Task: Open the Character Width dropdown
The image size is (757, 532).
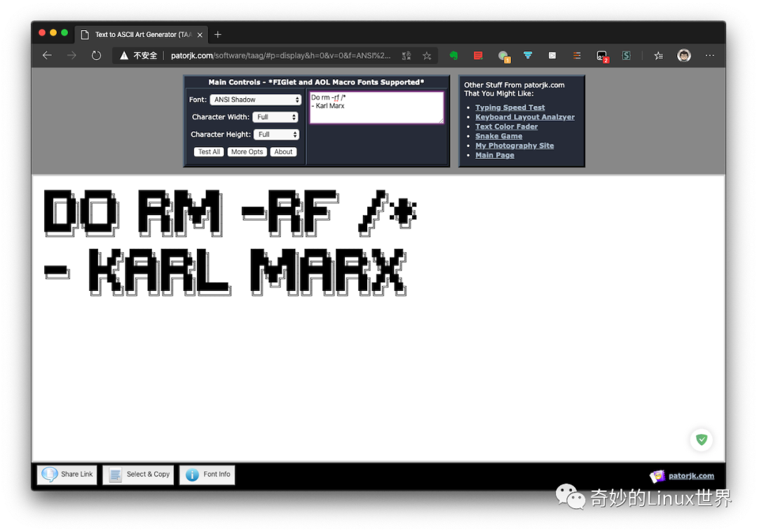Action: click(x=275, y=117)
